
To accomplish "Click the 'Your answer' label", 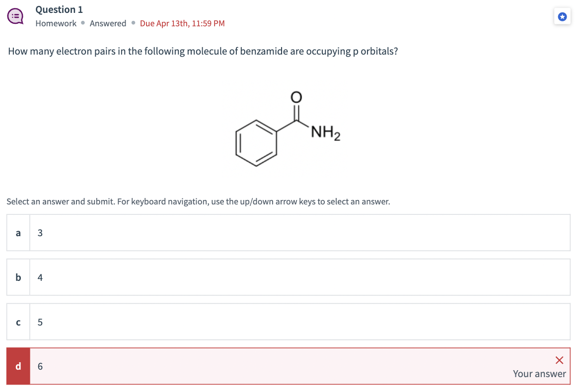I will (x=539, y=374).
